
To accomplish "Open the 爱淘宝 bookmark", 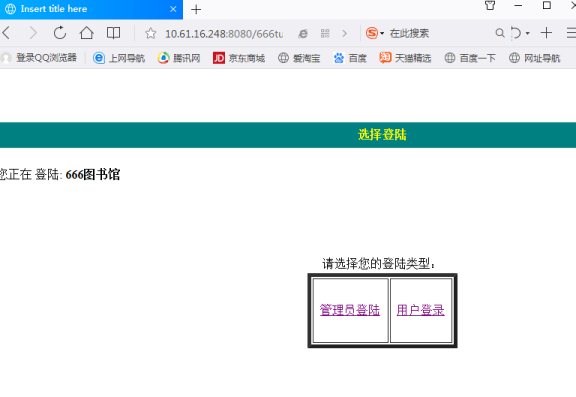I will pyautogui.click(x=299, y=58).
